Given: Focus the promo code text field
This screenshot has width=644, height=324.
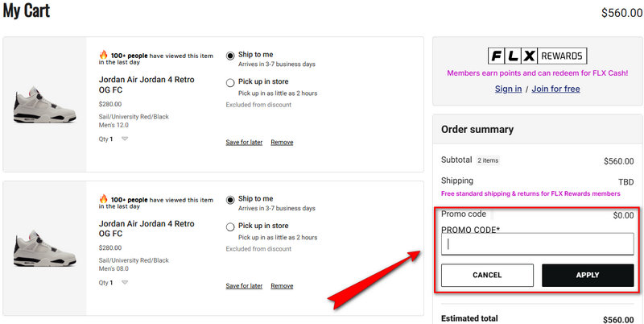Looking at the screenshot, I should (x=537, y=243).
